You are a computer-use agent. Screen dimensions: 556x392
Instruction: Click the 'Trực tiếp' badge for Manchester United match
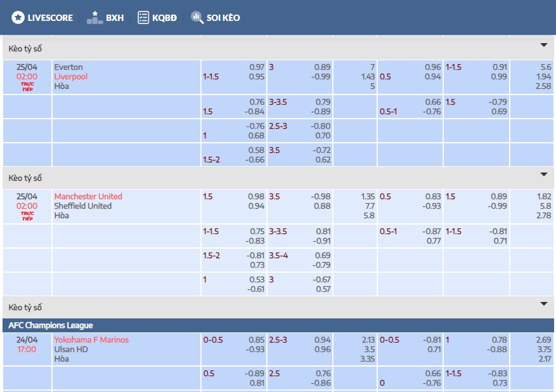(x=27, y=216)
